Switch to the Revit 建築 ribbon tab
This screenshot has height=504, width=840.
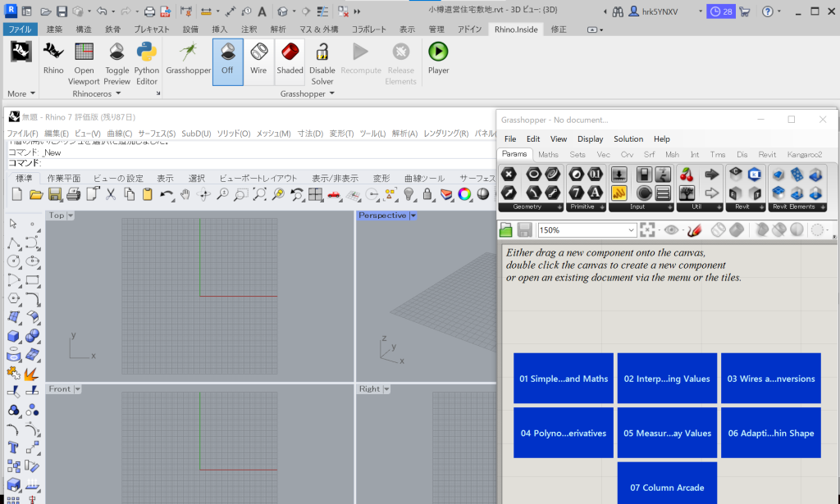(54, 30)
